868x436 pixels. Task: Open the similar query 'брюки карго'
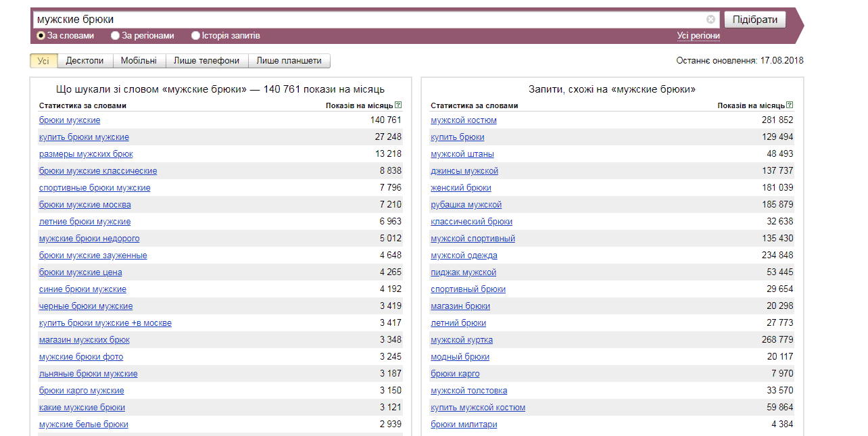[x=455, y=374]
